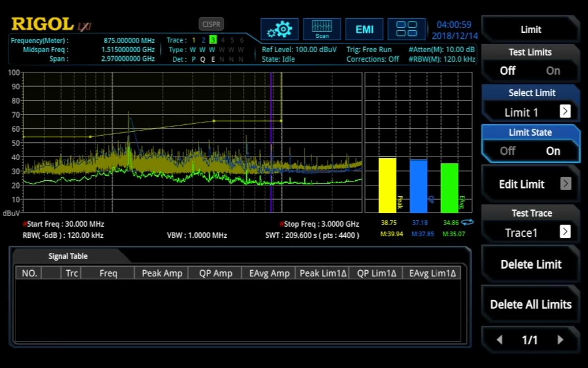Click the Limit menu header
This screenshot has height=368, width=588.
pyautogui.click(x=530, y=29)
